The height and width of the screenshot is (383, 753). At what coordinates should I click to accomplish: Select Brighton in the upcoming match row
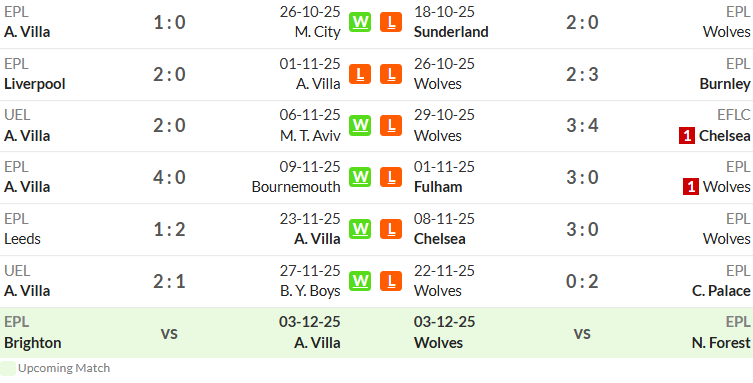click(x=33, y=343)
